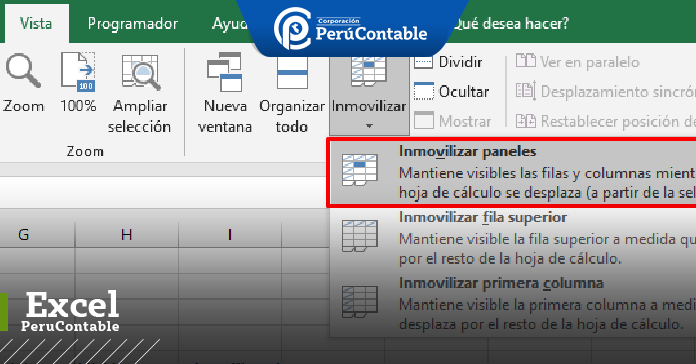Switch to the Programador tab
The image size is (696, 364).
coord(133,24)
